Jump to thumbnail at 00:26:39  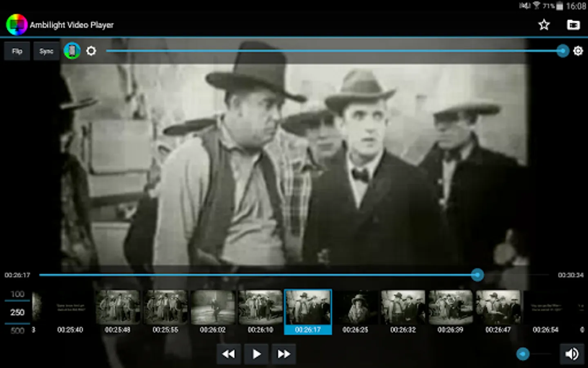450,312
